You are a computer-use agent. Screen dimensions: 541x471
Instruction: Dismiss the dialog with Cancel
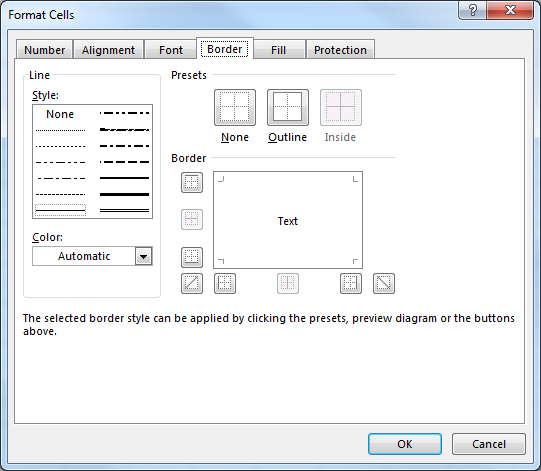[489, 444]
